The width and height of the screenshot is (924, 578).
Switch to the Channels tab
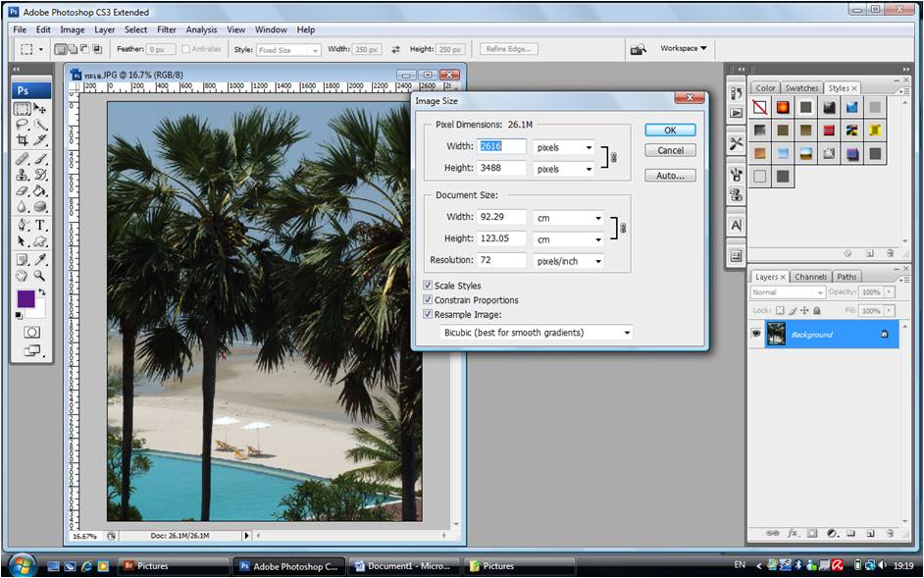(810, 277)
